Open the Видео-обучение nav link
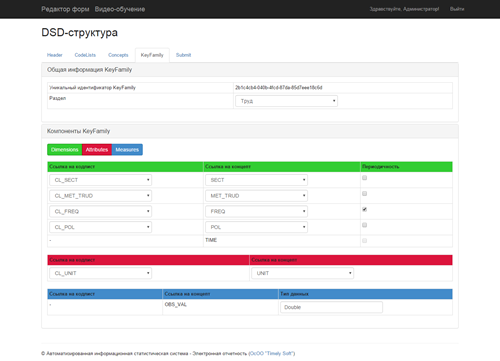This screenshot has width=500, height=361. tap(120, 9)
